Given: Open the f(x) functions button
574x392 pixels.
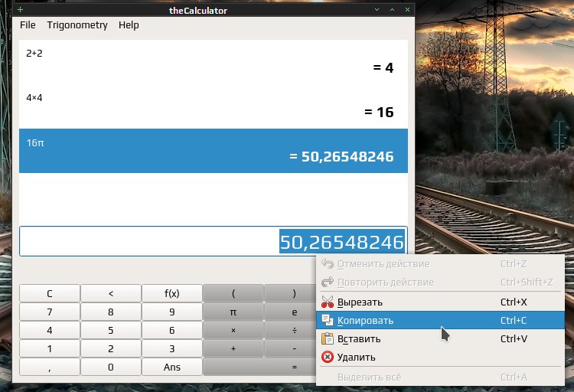Looking at the screenshot, I should pyautogui.click(x=171, y=293).
